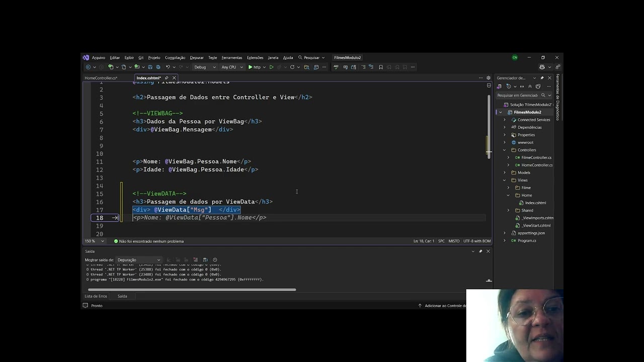Open the Ferramentas menu
The width and height of the screenshot is (644, 362).
(x=232, y=57)
